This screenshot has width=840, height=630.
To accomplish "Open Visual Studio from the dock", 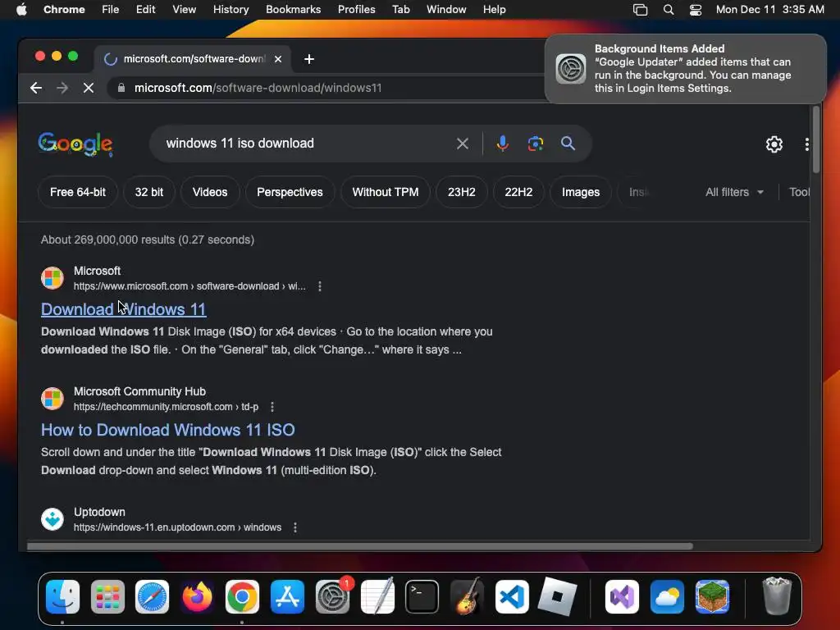I will tap(622, 597).
